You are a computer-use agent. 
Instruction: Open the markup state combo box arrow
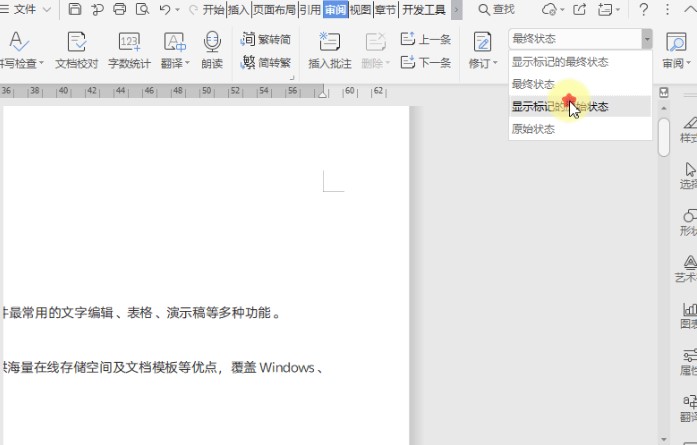coord(647,39)
